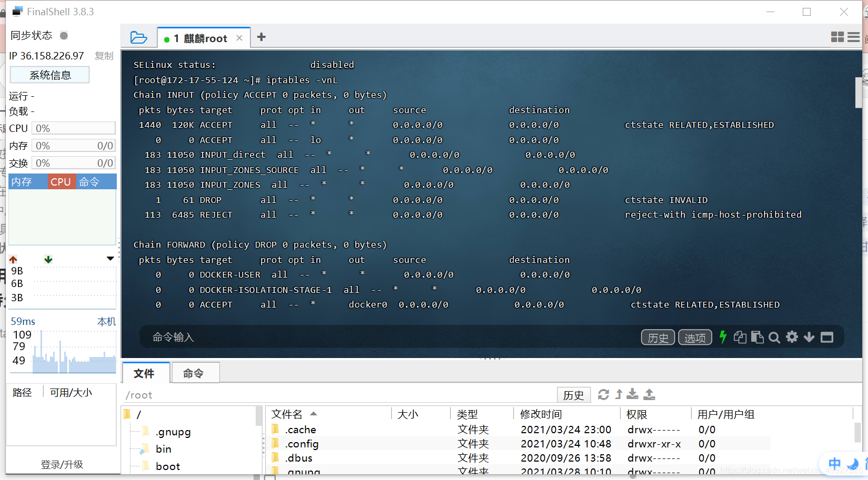Upload file icon in file toolbar
The height and width of the screenshot is (480, 868).
coord(650,394)
